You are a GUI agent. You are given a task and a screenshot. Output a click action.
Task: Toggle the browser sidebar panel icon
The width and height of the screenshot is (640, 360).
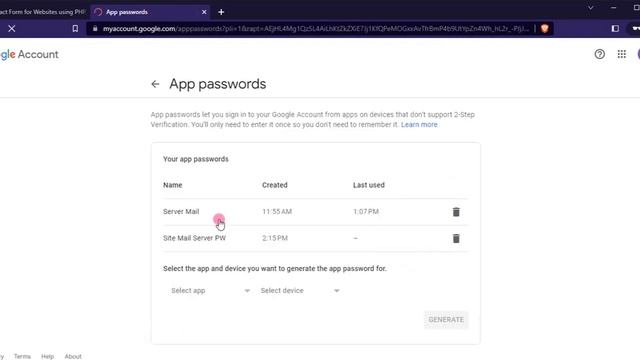click(x=615, y=29)
